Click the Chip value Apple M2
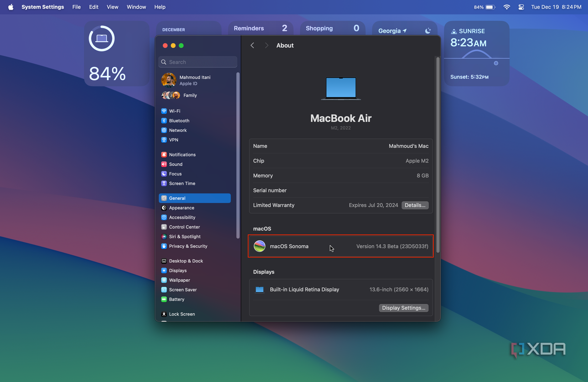Screen dimensions: 588x382 point(417,161)
